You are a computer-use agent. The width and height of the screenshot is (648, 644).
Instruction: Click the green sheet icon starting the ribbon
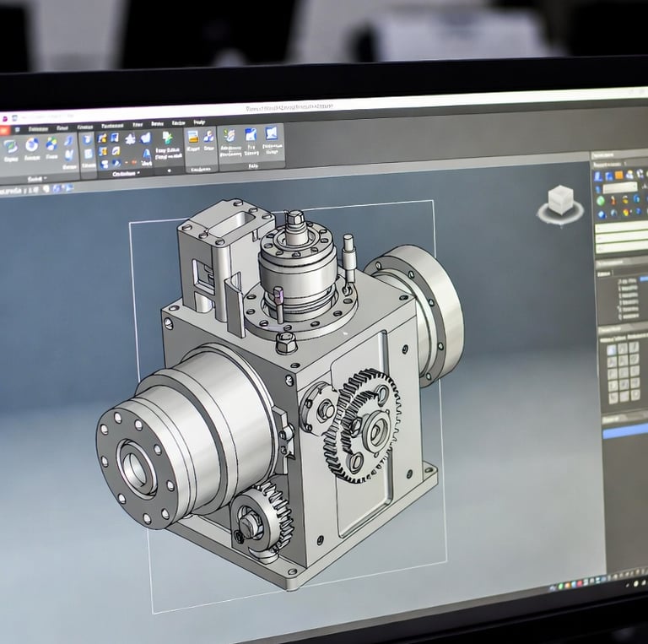click(x=10, y=146)
